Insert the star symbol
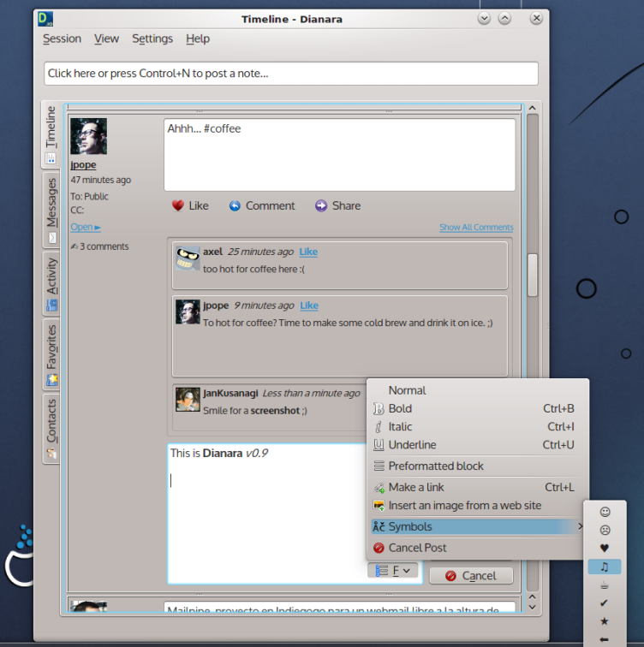644x647 pixels. 605,621
